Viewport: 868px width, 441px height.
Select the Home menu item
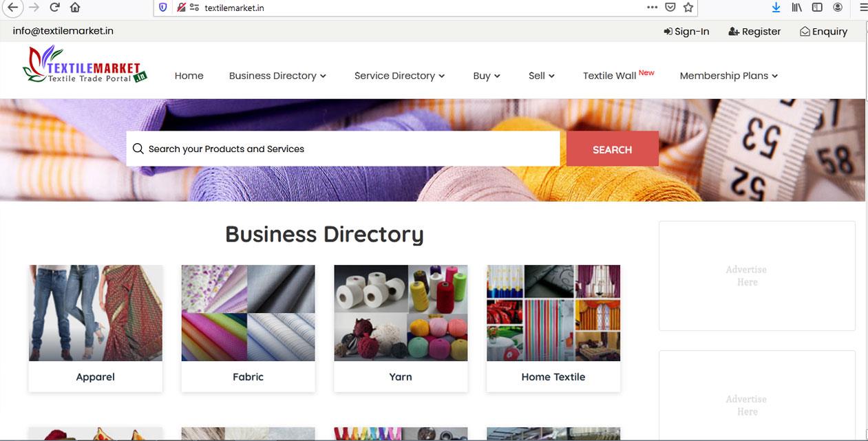point(189,76)
